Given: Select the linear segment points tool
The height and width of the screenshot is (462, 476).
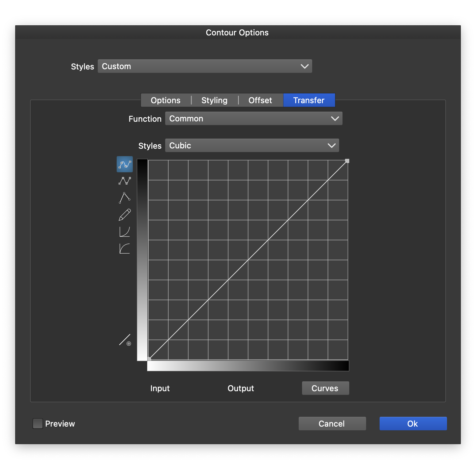Looking at the screenshot, I should (x=125, y=181).
